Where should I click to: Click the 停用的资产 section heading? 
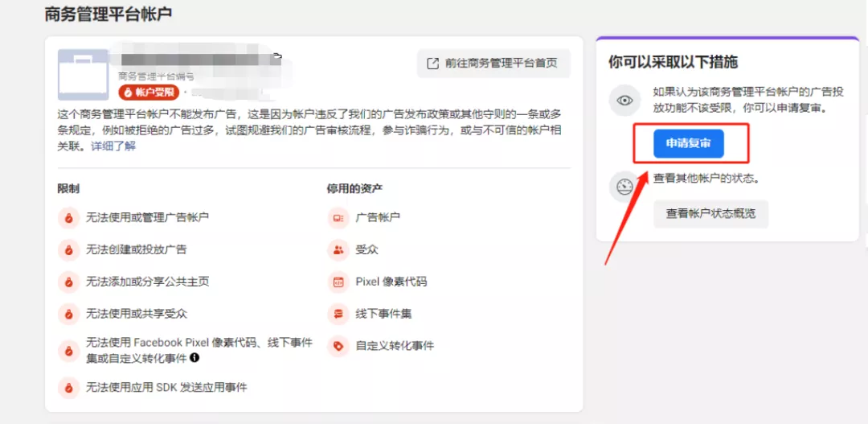[x=354, y=189]
